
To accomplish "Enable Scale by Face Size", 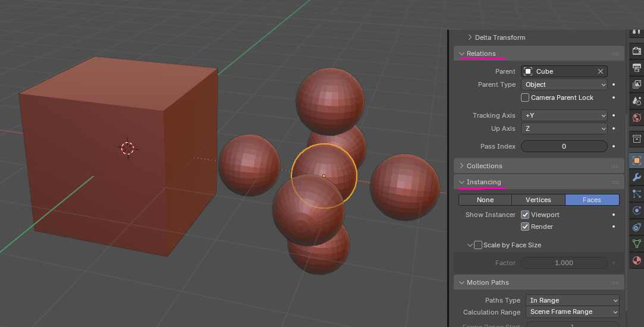I will pos(478,245).
